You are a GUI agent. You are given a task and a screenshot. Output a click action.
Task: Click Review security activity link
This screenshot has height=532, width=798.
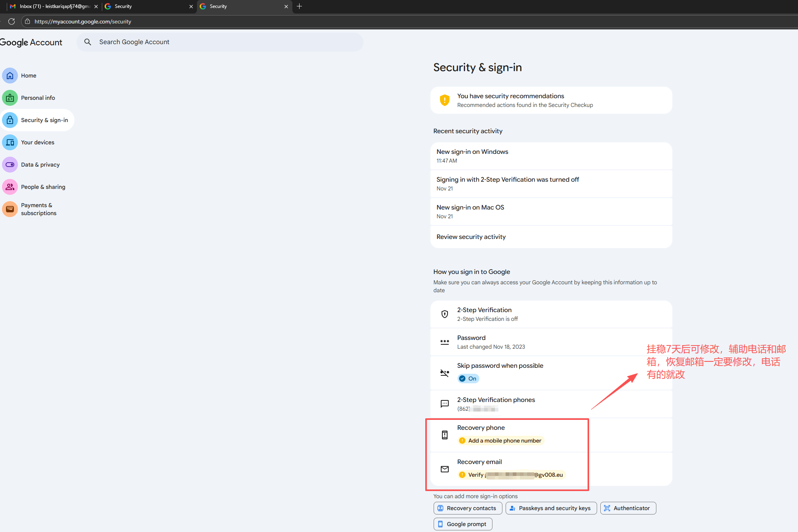pyautogui.click(x=471, y=237)
